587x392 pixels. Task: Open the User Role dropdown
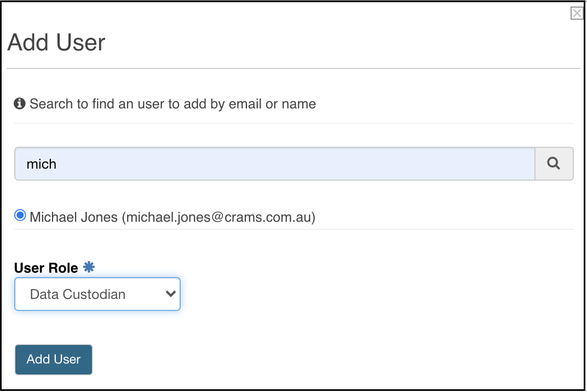97,294
